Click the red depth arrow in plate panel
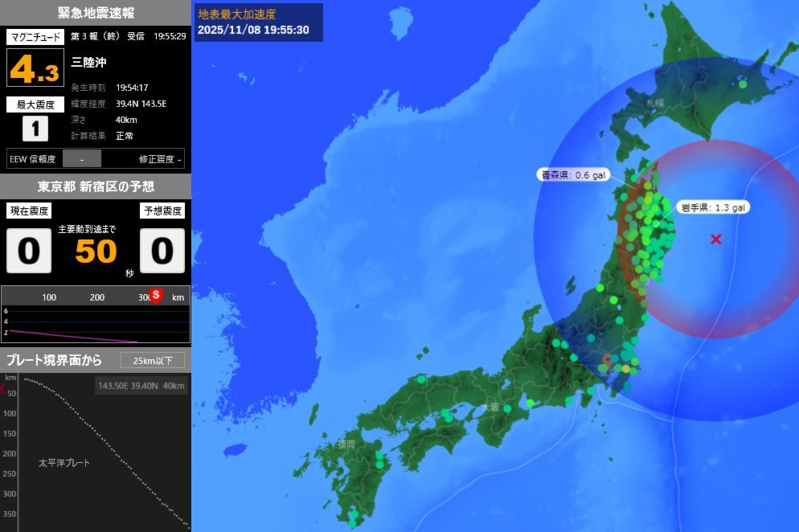 click(2, 390)
